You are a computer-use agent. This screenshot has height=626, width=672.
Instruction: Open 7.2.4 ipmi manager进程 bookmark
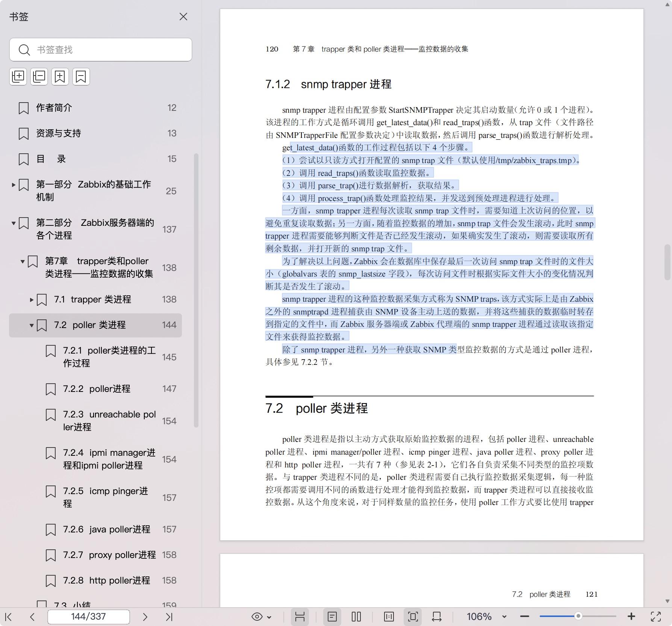click(x=109, y=459)
